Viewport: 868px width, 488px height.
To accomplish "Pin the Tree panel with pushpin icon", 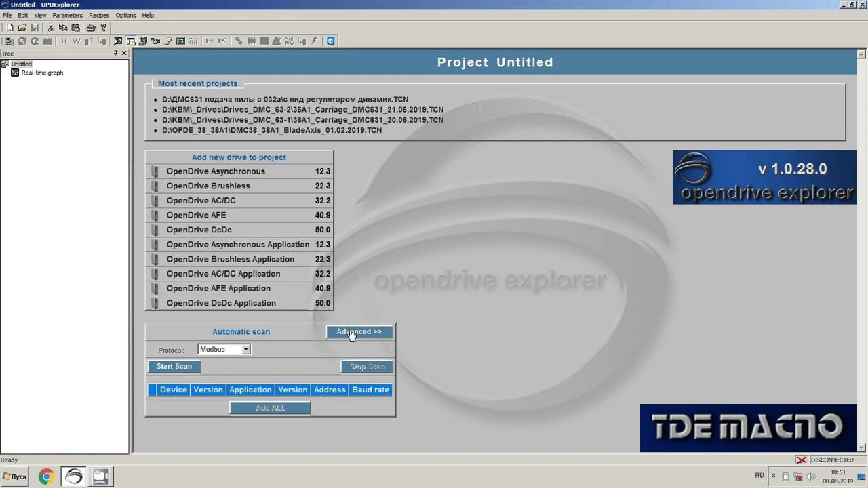I will pos(115,53).
